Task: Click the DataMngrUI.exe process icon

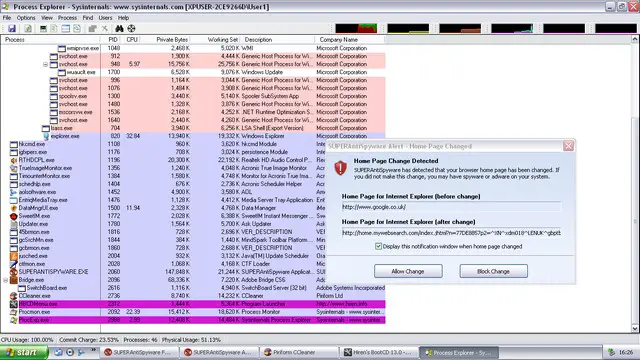Action: [x=14, y=208]
